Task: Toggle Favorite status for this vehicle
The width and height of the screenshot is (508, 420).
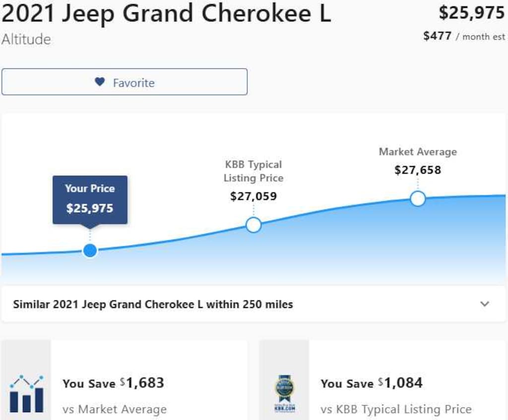Action: click(x=124, y=82)
